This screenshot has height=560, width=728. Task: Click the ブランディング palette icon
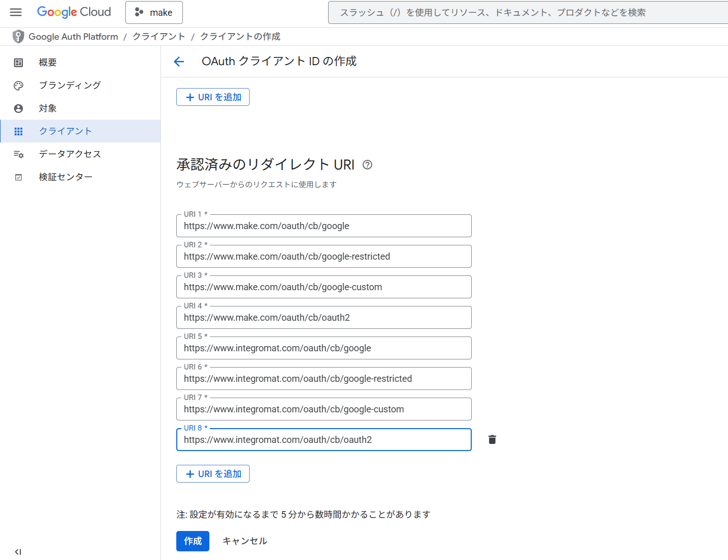pos(18,86)
